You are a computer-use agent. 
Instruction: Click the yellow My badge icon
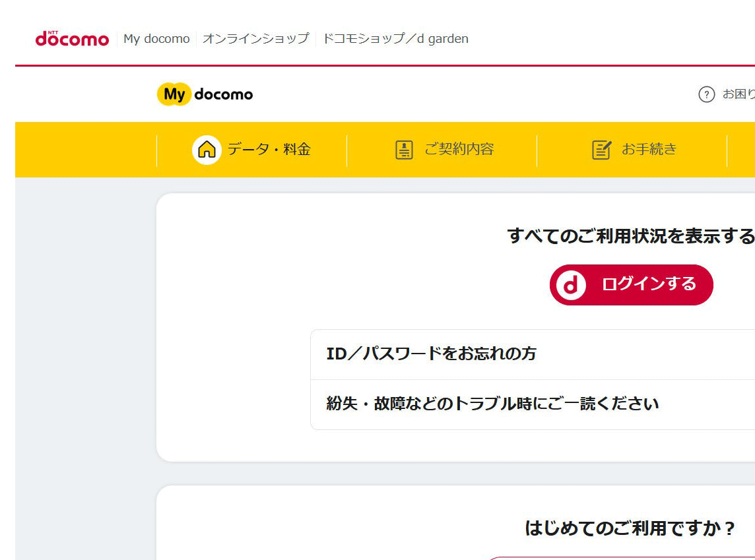(x=174, y=94)
